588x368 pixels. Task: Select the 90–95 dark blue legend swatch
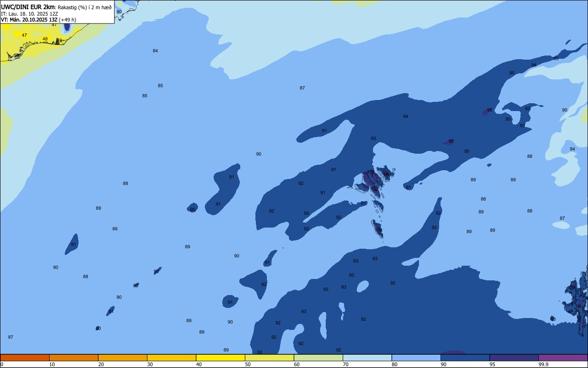(x=465, y=357)
